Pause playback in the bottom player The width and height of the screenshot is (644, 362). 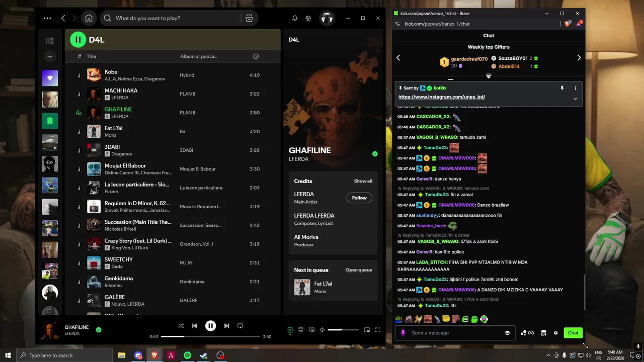point(211,326)
